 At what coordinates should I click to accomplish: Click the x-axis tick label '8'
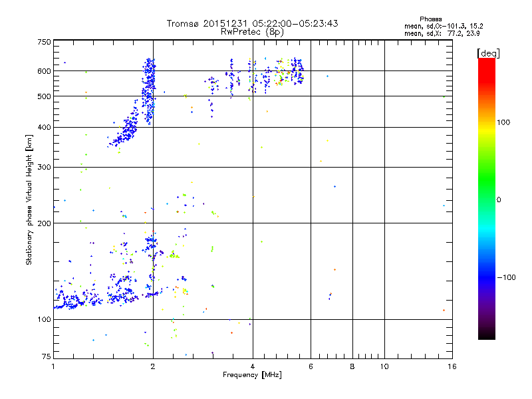click(352, 366)
